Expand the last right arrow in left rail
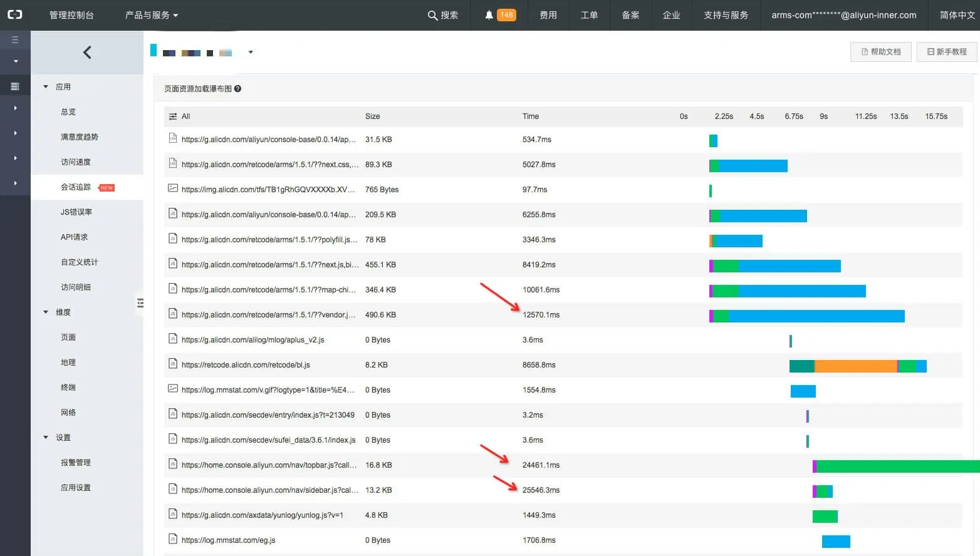This screenshot has width=980, height=556. click(x=16, y=183)
